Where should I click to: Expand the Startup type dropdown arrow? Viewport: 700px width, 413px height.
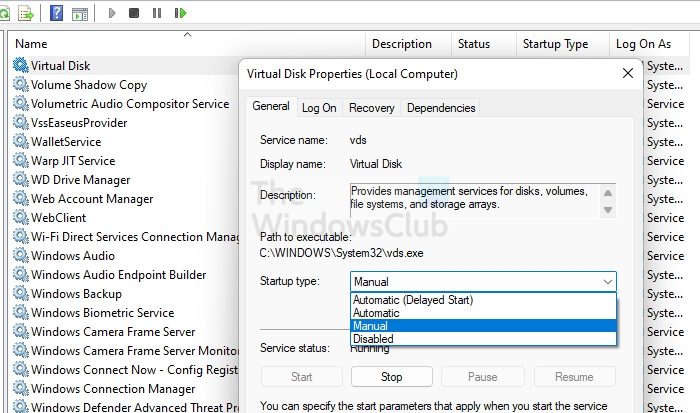(x=606, y=282)
